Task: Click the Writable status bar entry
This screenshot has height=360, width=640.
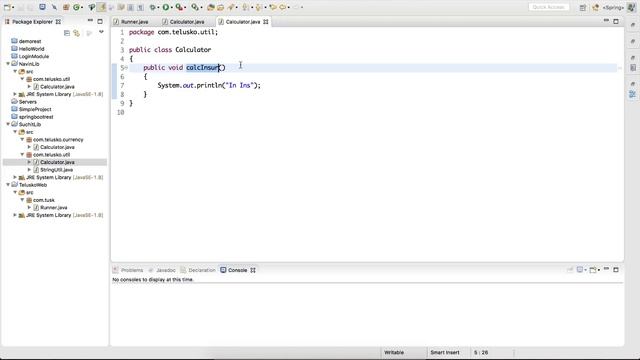Action: tap(394, 352)
